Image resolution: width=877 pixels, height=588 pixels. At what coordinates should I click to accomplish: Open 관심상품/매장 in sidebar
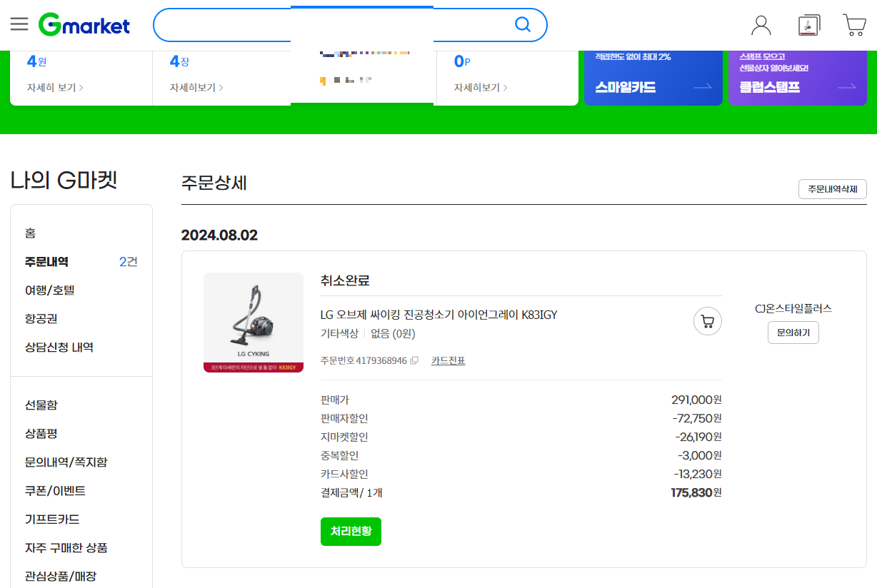(x=60, y=577)
